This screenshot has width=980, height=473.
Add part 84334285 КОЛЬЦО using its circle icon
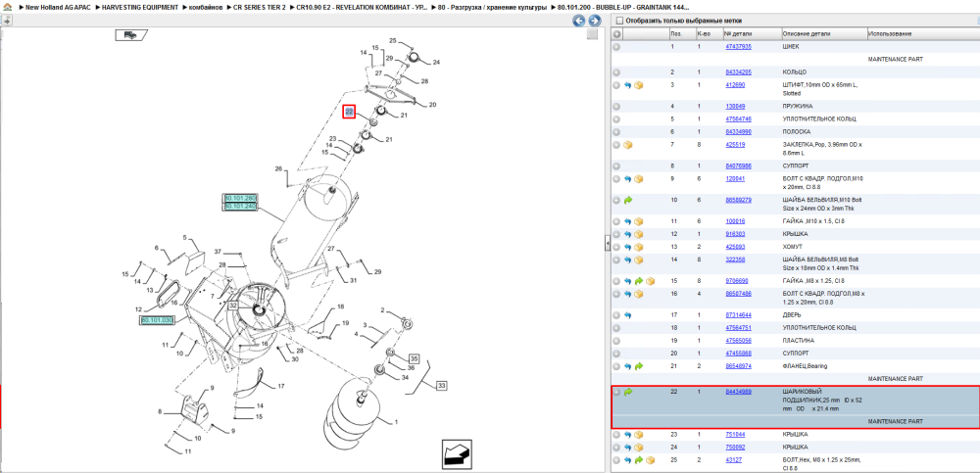616,72
